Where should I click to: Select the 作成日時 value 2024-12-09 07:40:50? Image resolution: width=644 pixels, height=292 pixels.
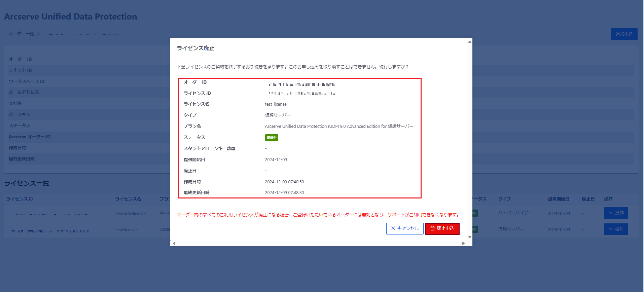click(x=284, y=182)
